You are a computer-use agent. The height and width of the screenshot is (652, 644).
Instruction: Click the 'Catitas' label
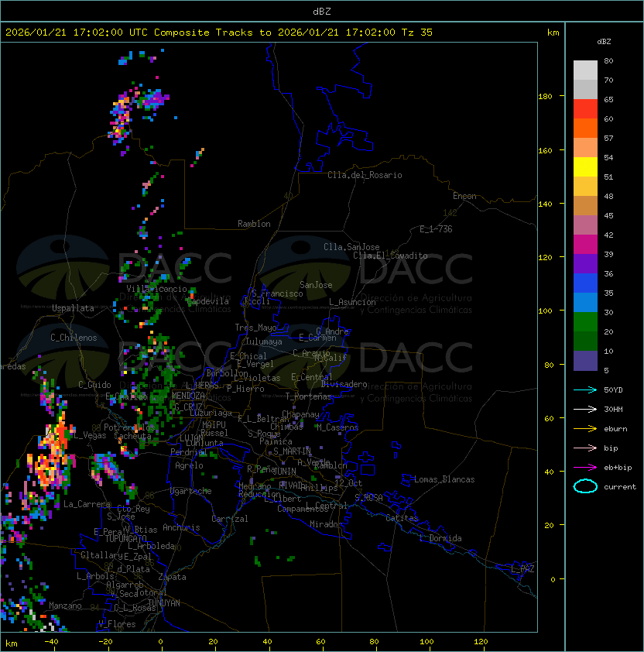click(402, 518)
